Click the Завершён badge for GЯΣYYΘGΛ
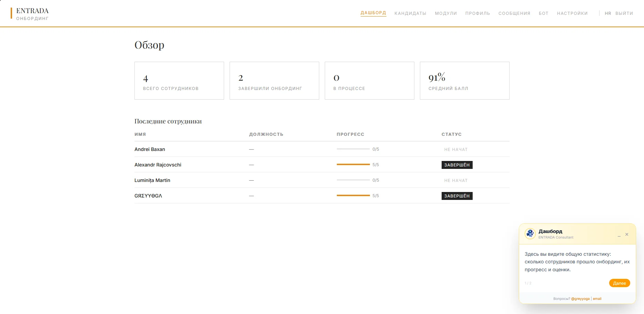This screenshot has height=314, width=644. 457,196
